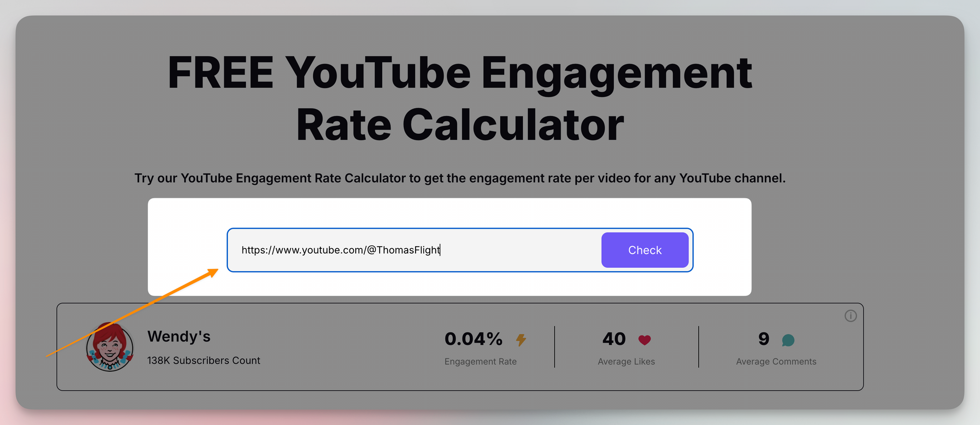Open the info icon on results card
The width and height of the screenshot is (980, 425).
coord(851,316)
